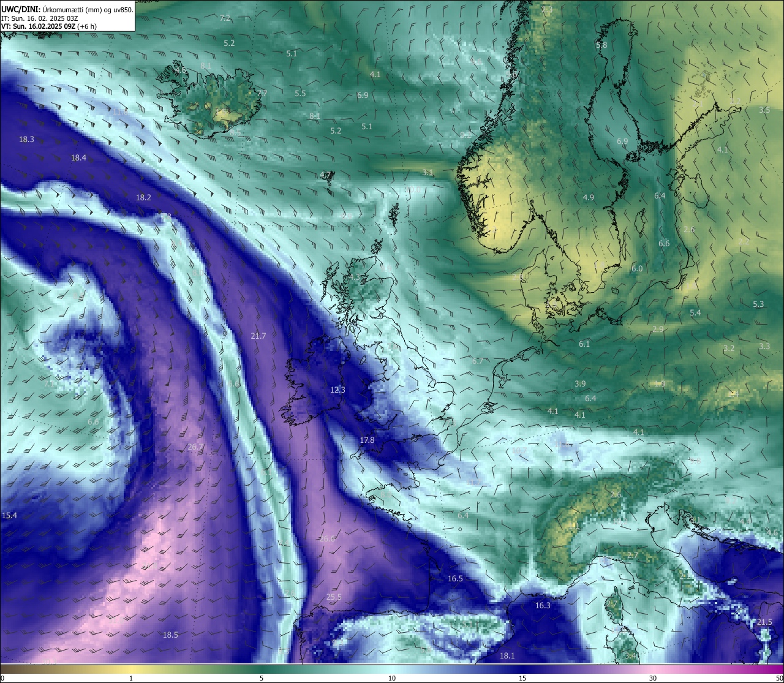The height and width of the screenshot is (683, 784).
Task: Click the map value 18.4
Action: (78, 158)
